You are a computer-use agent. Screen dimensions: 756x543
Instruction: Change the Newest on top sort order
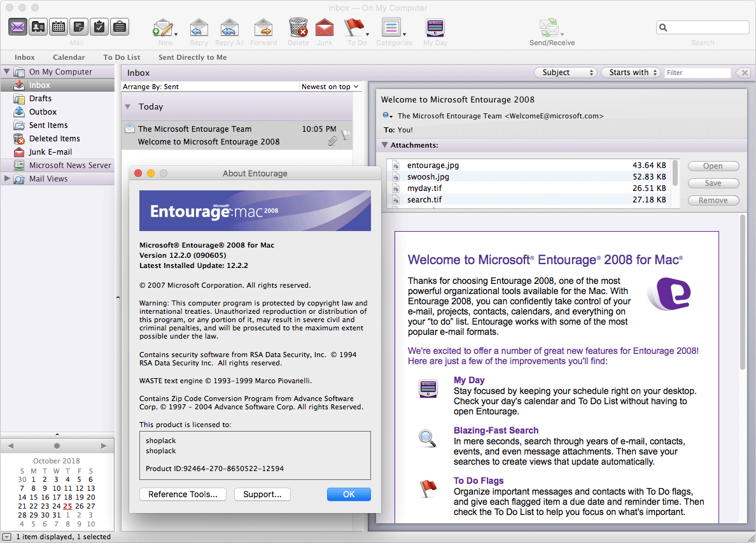(330, 87)
